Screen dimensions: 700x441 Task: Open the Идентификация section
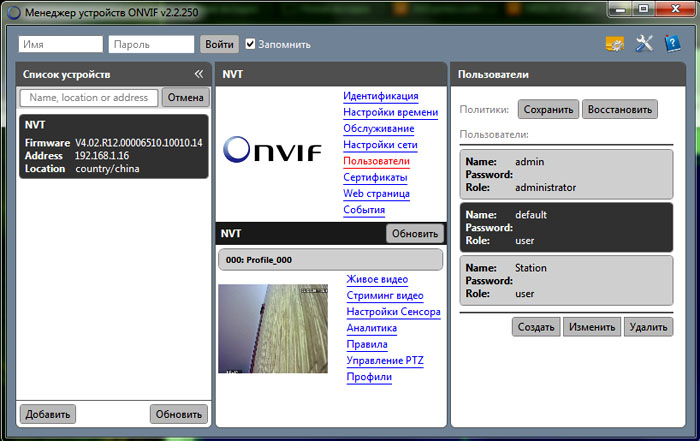(380, 96)
